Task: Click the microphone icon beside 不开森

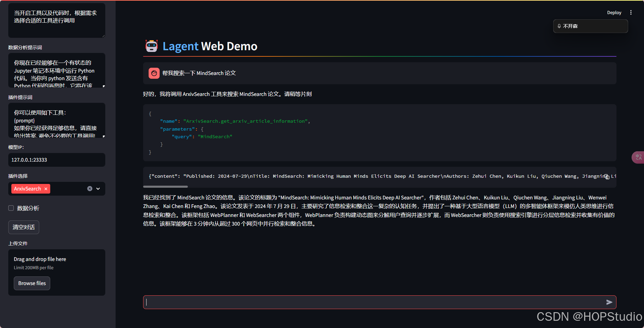Action: [x=559, y=26]
